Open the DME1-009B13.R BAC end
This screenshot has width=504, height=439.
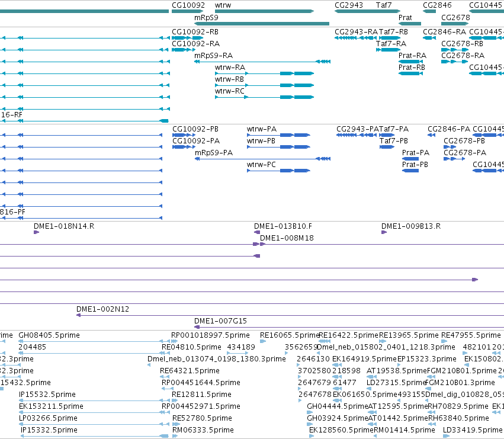(384, 232)
